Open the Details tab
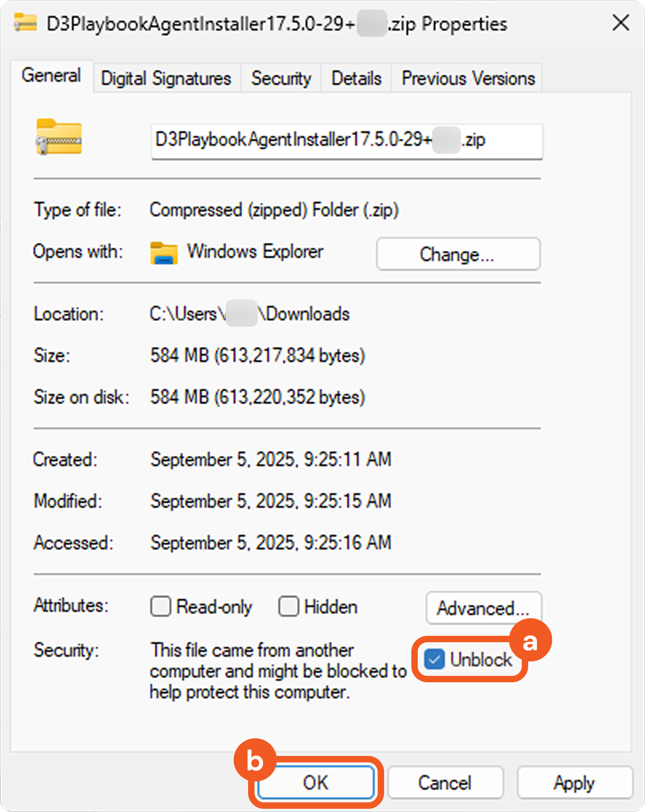645x812 pixels. (x=356, y=78)
